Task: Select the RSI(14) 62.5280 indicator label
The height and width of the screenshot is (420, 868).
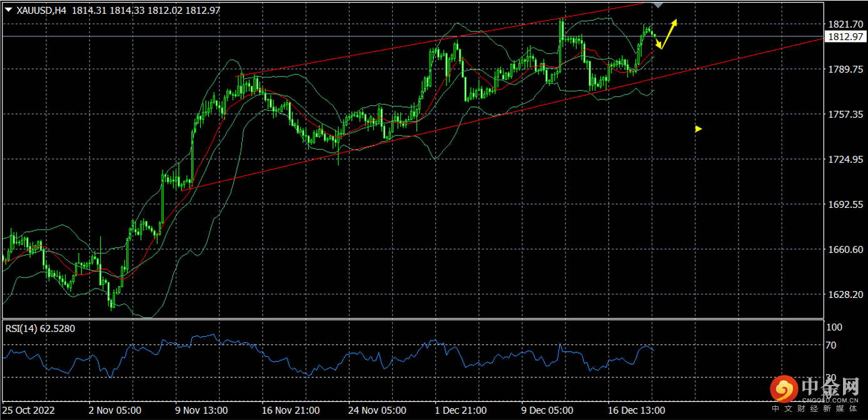Action: point(40,328)
